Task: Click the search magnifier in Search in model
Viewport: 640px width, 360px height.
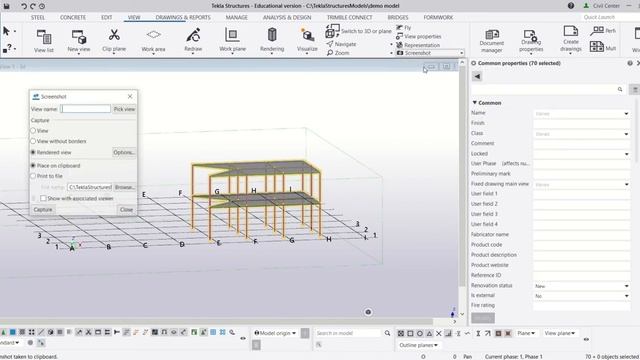Action: pos(387,333)
